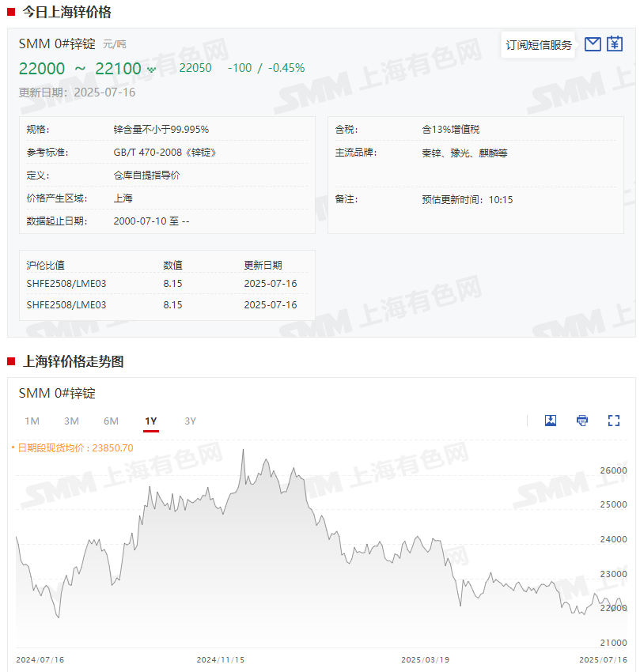Click estimated update time 10:15 note
The image size is (640, 672).
[467, 200]
